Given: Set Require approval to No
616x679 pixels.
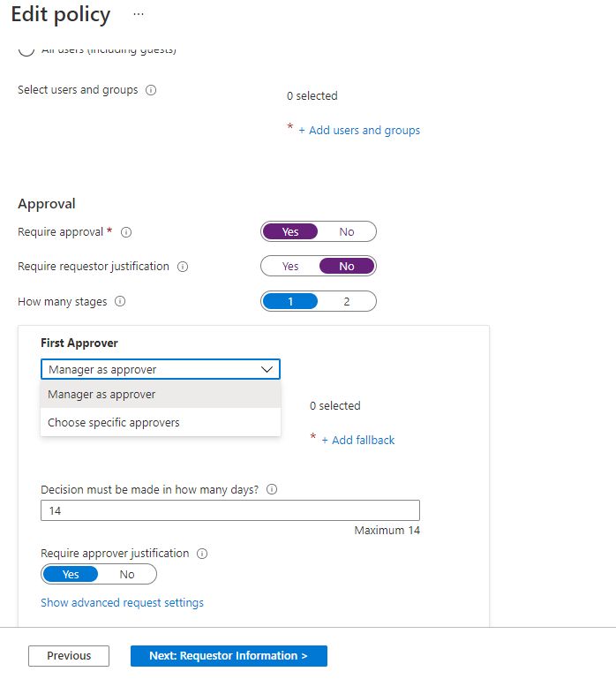Looking at the screenshot, I should tap(347, 232).
